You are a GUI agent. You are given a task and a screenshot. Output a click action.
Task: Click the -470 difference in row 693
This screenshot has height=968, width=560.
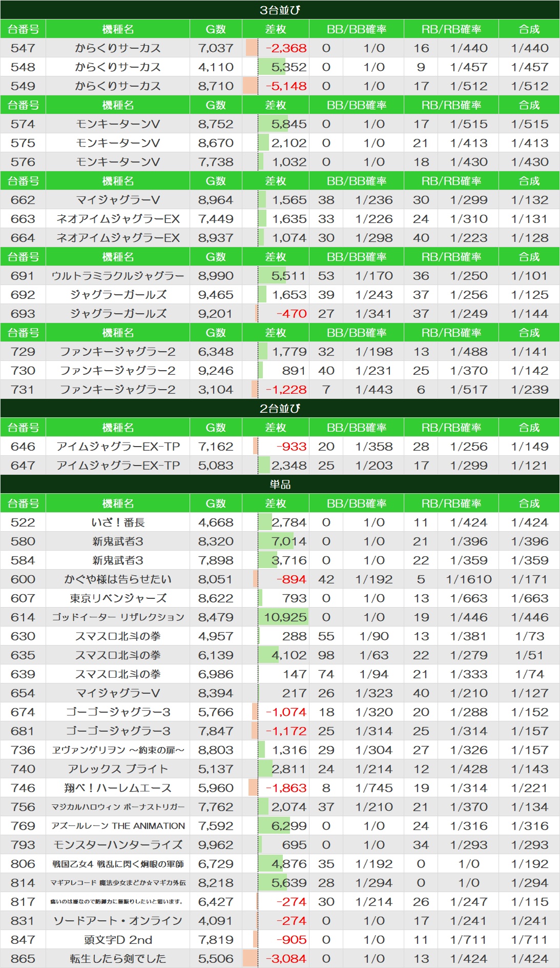pyautogui.click(x=292, y=314)
